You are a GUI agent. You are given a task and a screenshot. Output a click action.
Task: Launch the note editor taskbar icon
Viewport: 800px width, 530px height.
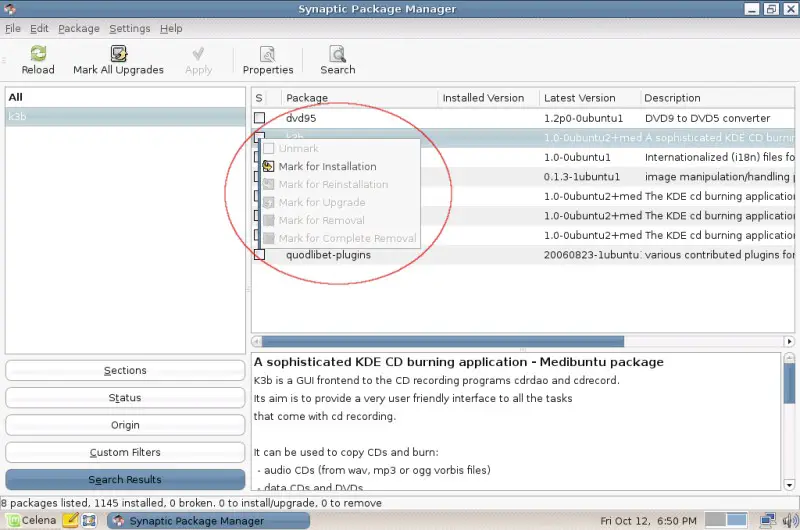click(70, 520)
